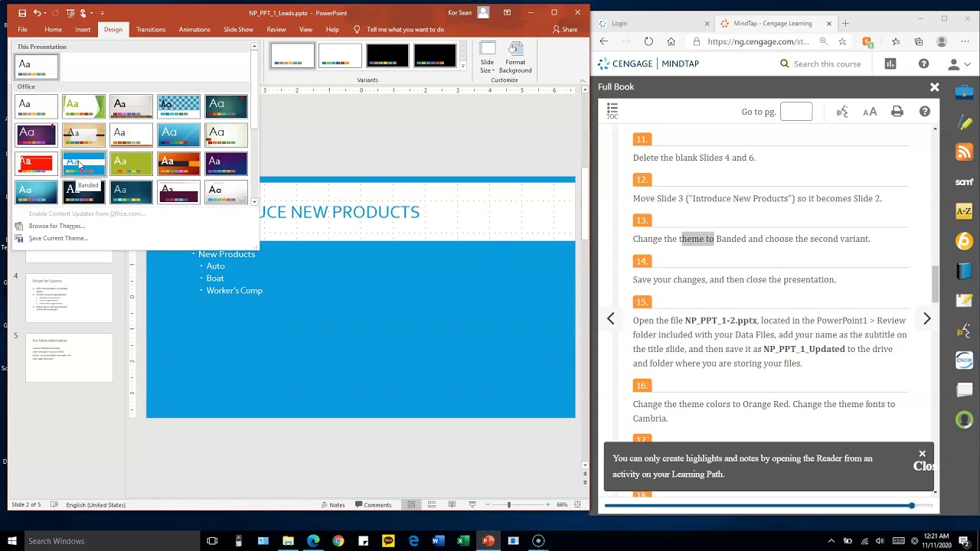This screenshot has height=551, width=980.
Task: Open a new browser tab
Action: tap(845, 23)
